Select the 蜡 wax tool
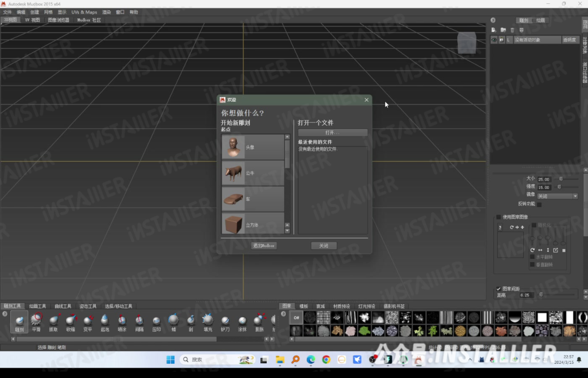This screenshot has height=378, width=588. (173, 322)
